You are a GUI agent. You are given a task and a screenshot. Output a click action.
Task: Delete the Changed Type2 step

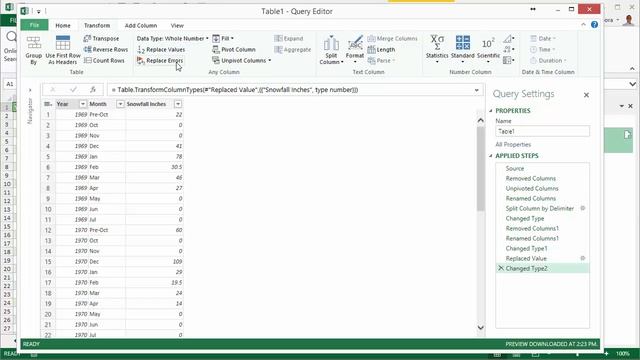coord(501,268)
